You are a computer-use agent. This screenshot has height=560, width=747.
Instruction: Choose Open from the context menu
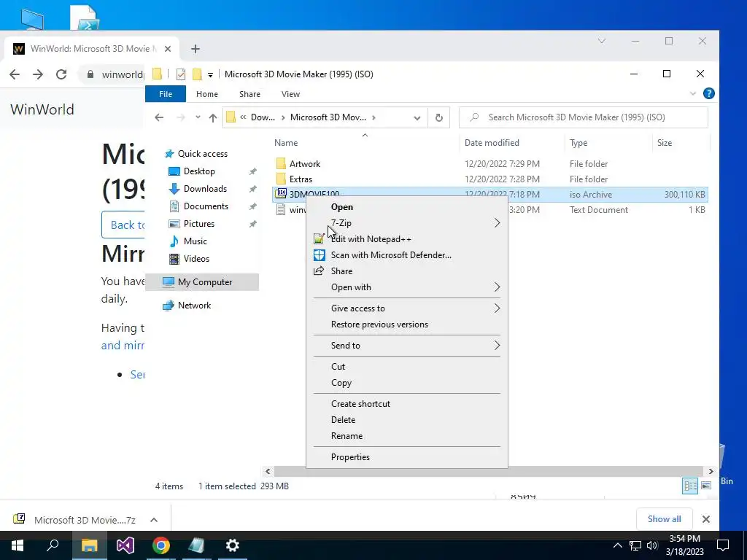click(x=407, y=206)
